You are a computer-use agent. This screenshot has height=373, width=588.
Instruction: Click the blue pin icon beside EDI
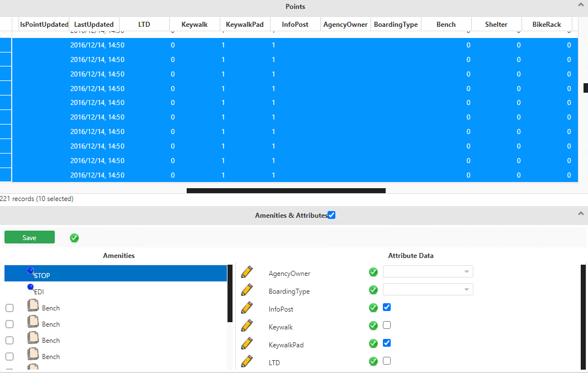point(31,287)
